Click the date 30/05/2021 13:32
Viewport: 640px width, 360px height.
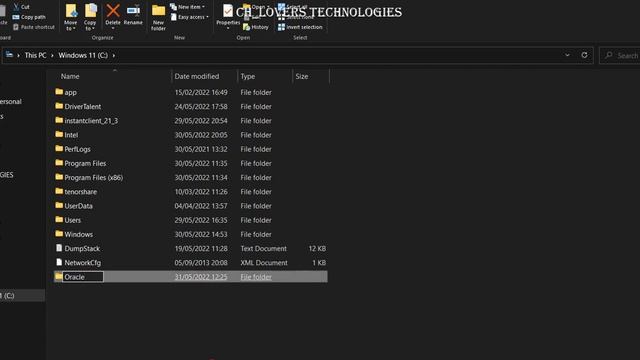pyautogui.click(x=201, y=149)
